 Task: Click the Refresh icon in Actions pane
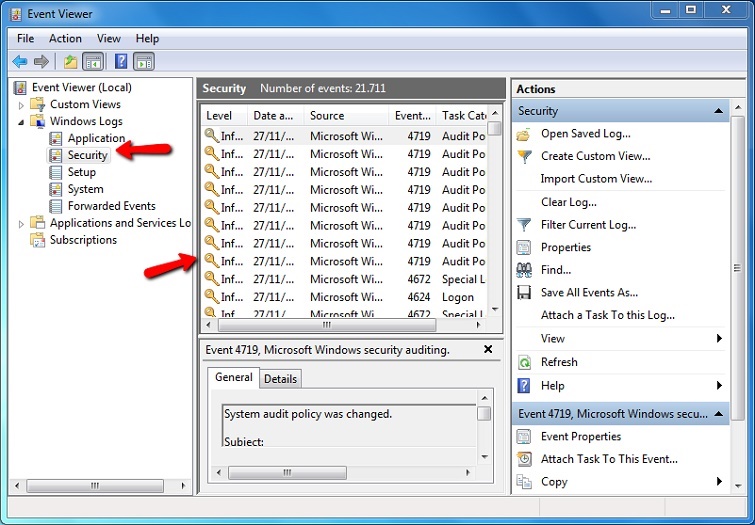tap(524, 362)
